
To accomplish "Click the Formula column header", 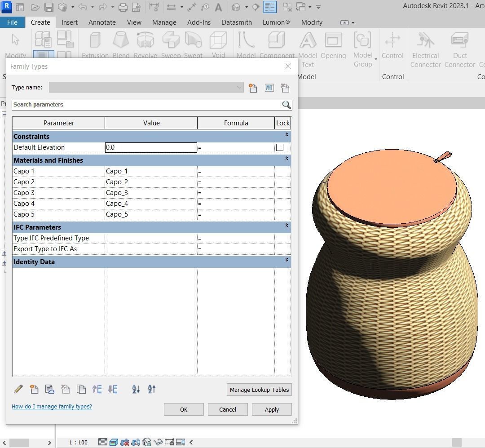I will click(x=236, y=123).
